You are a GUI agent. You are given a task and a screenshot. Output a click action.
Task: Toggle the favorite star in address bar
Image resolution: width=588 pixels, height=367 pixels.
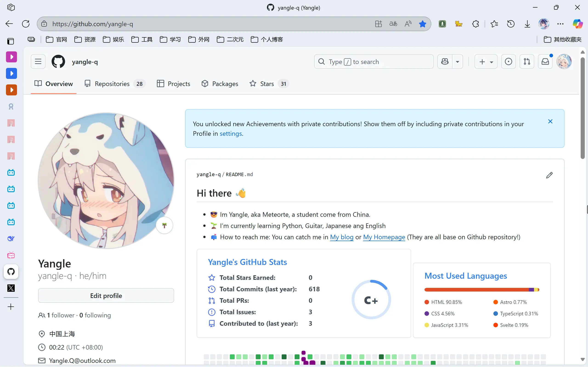(x=423, y=24)
